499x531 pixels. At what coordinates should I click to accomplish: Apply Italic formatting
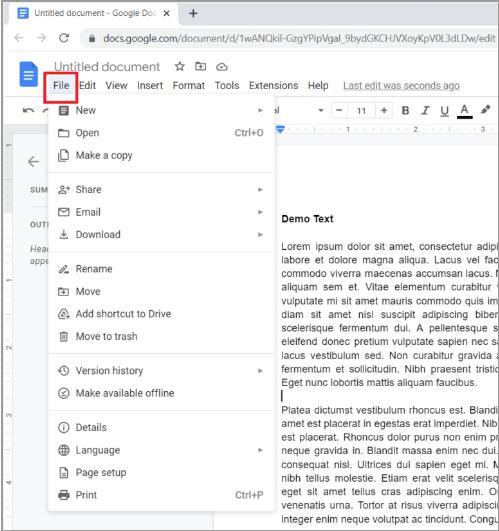(x=425, y=110)
